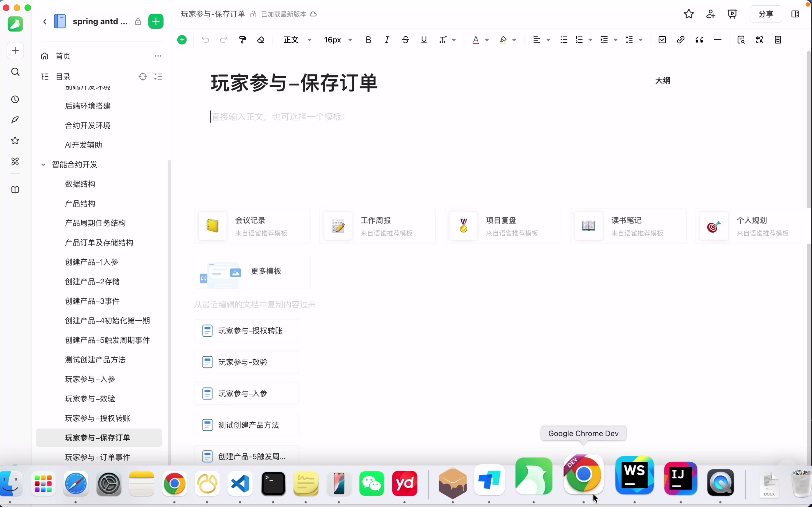Insert a hyperlink
Image resolution: width=812 pixels, height=507 pixels.
click(x=680, y=40)
